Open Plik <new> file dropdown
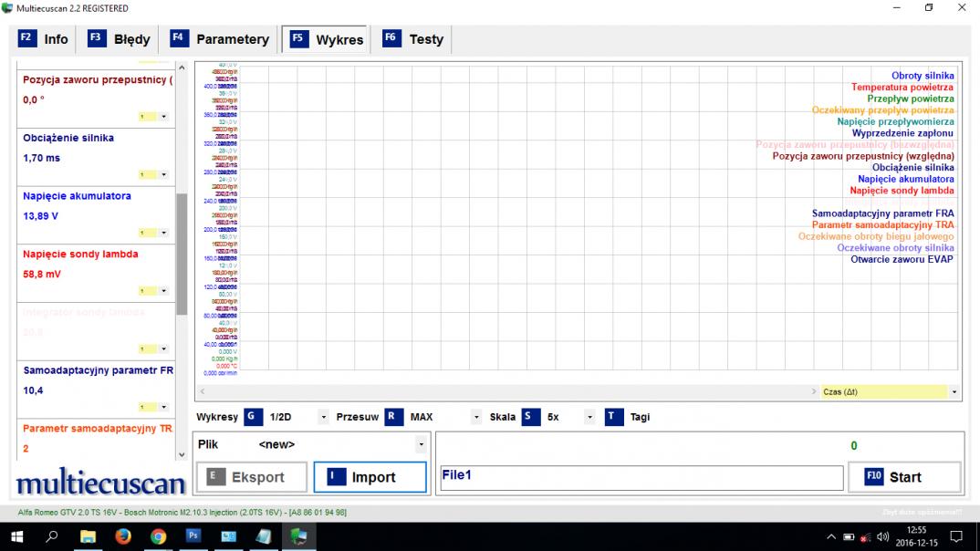This screenshot has height=551, width=980. click(422, 445)
